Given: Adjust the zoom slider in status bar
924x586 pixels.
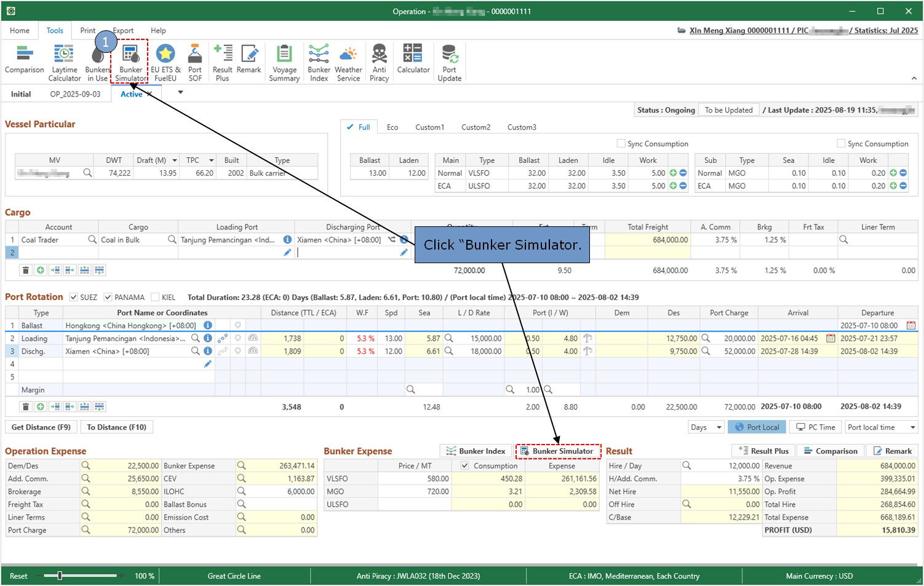Looking at the screenshot, I should pyautogui.click(x=60, y=576).
